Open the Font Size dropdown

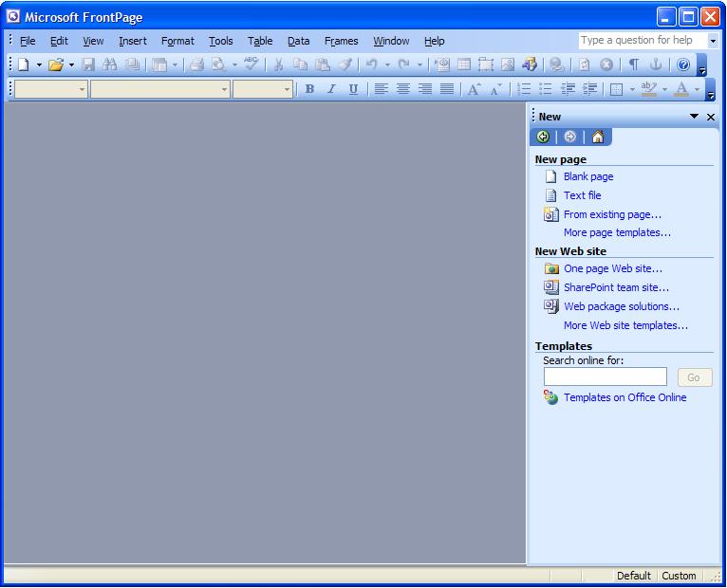(287, 89)
